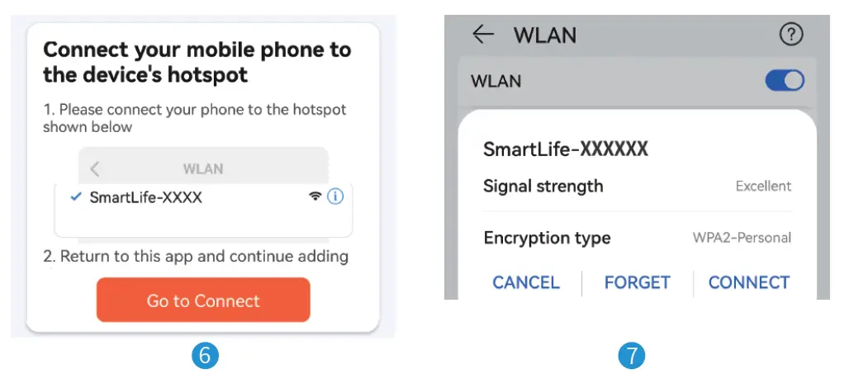Image resolution: width=868 pixels, height=374 pixels.
Task: Click the Wi-Fi signal icon beside SmartLife-XXXX
Action: [x=315, y=196]
